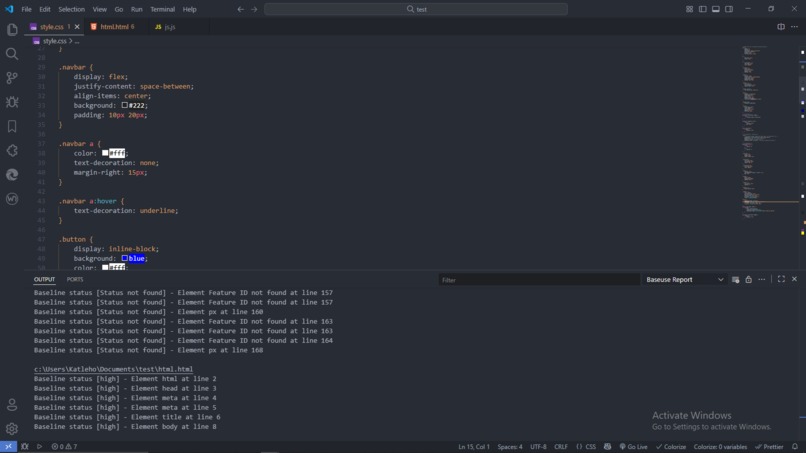Screen dimensions: 806x453
Task: Open the Source Control view
Action: tap(12, 78)
